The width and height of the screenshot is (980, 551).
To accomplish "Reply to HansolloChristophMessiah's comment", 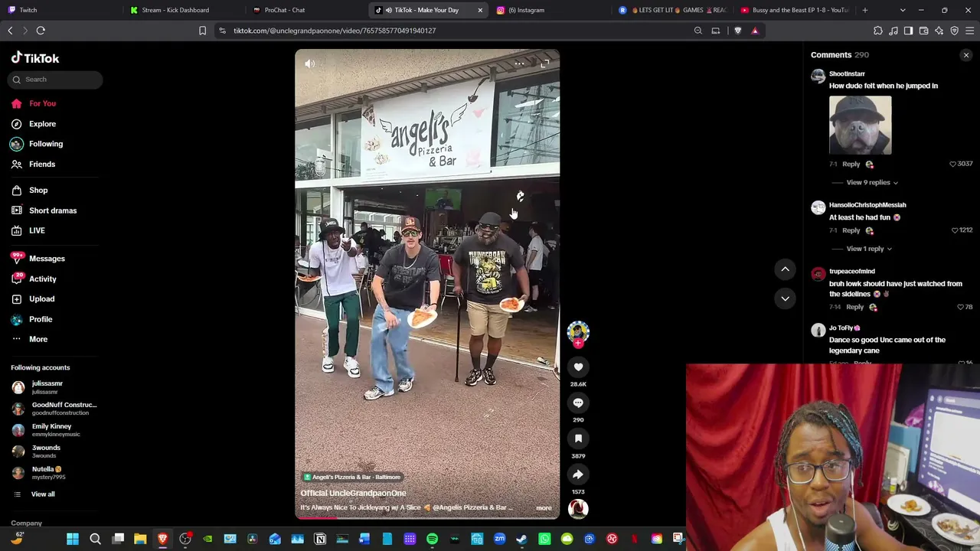I will coord(851,230).
